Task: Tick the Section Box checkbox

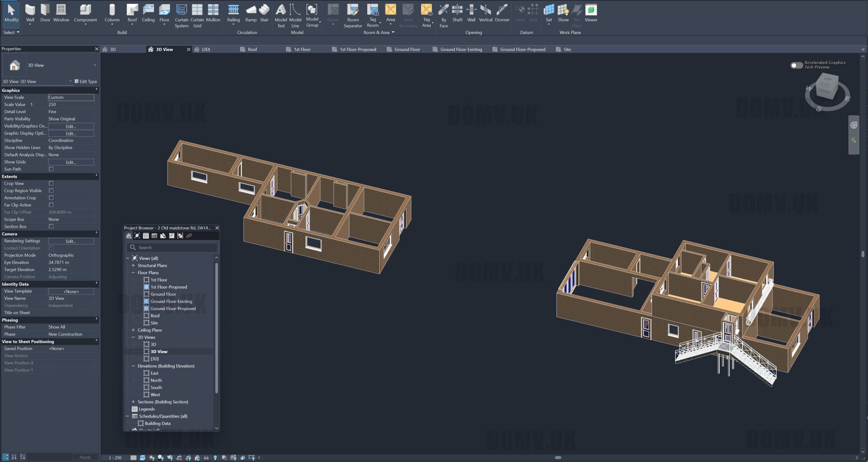Action: click(x=51, y=226)
